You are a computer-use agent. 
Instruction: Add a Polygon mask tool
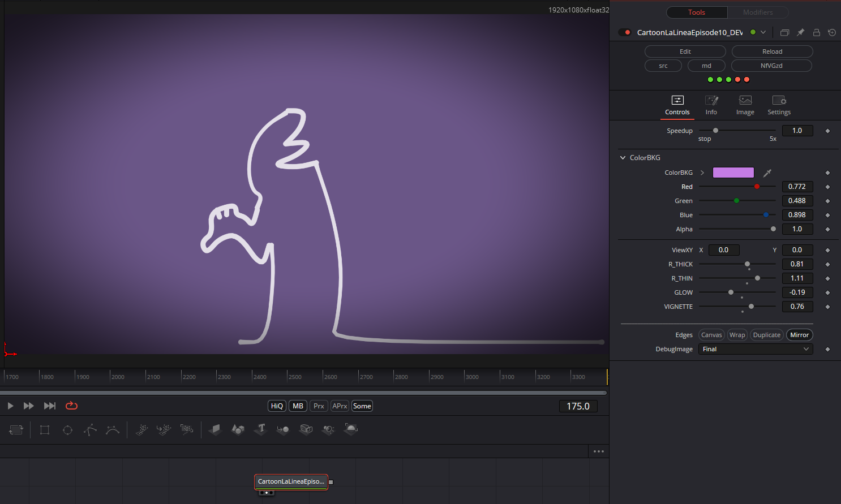pyautogui.click(x=90, y=430)
